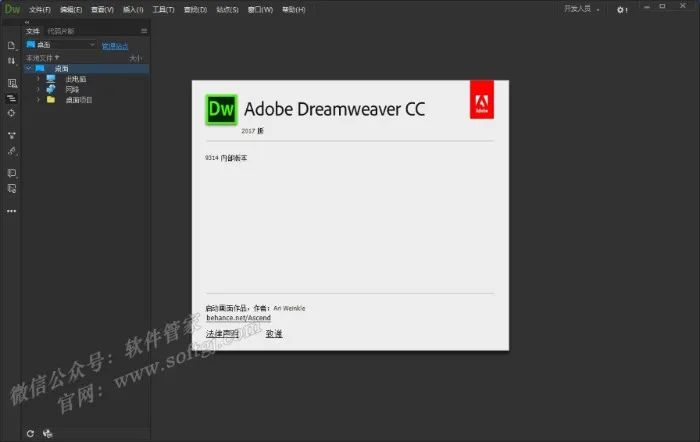Collapse the 桌面 root tree node
Screen dimensions: 700x442
pos(29,68)
